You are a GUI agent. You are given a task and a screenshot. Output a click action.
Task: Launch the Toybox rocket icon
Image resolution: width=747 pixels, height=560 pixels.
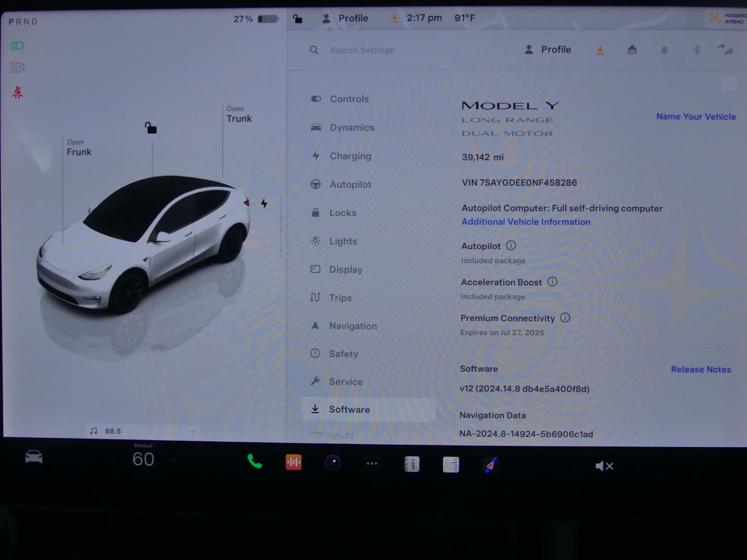point(490,465)
